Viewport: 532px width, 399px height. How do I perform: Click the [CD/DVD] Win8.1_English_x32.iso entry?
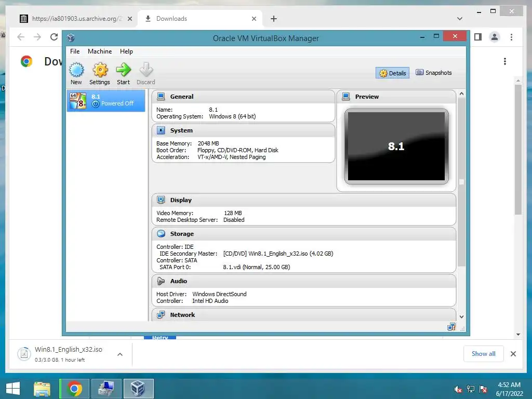(x=278, y=254)
